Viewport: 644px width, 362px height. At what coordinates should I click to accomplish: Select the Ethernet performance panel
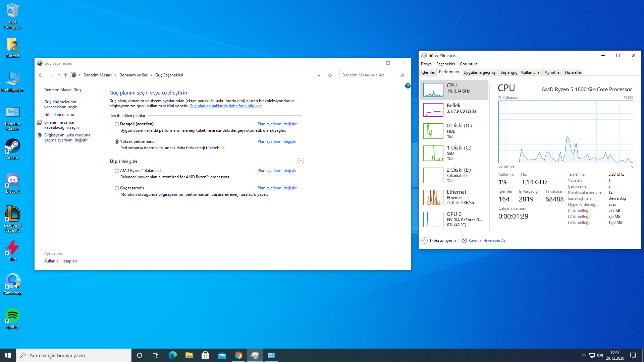(x=454, y=197)
